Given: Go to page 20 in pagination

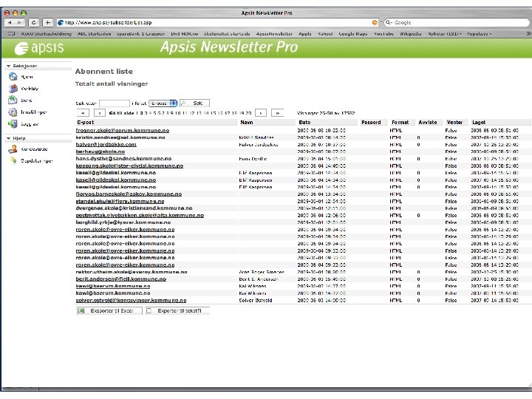Looking at the screenshot, I should pos(248,113).
